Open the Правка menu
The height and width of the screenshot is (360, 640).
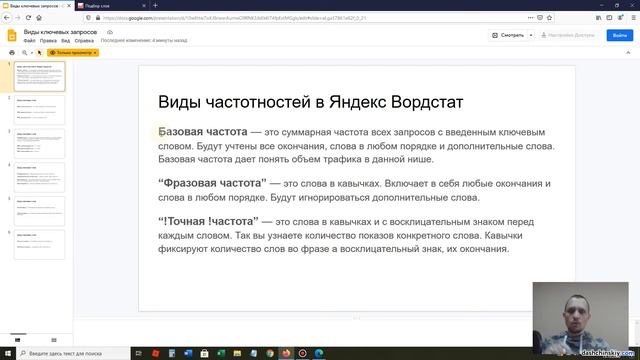(x=48, y=41)
